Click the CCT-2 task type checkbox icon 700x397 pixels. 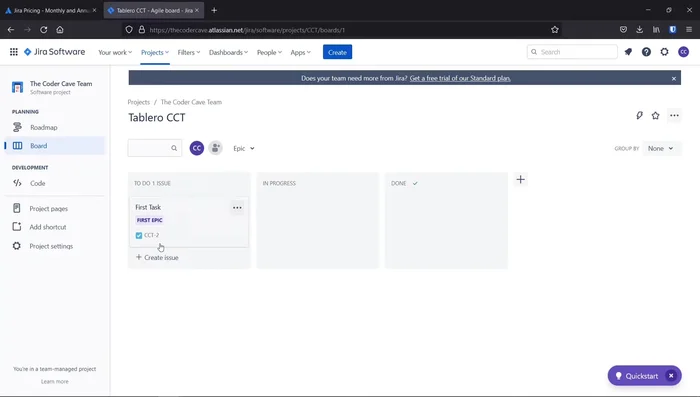pos(139,235)
